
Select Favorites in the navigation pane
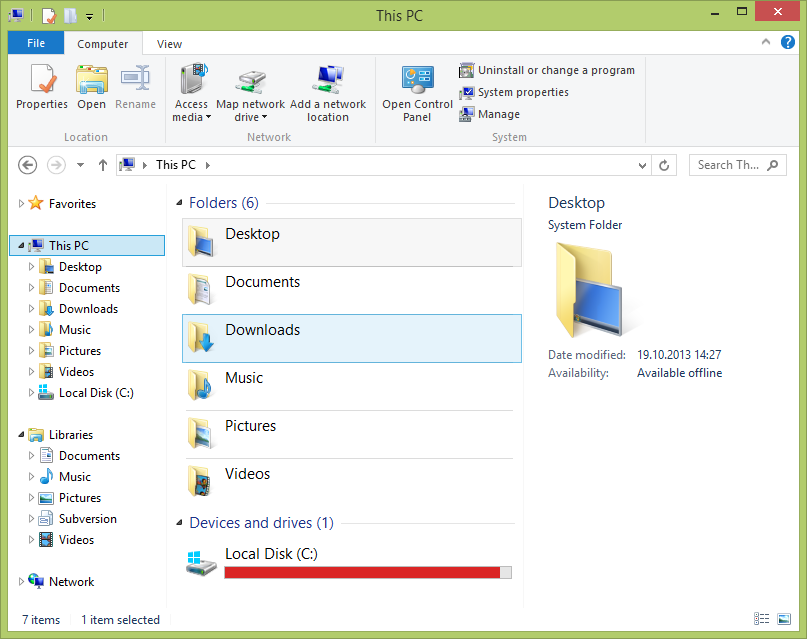(62, 203)
